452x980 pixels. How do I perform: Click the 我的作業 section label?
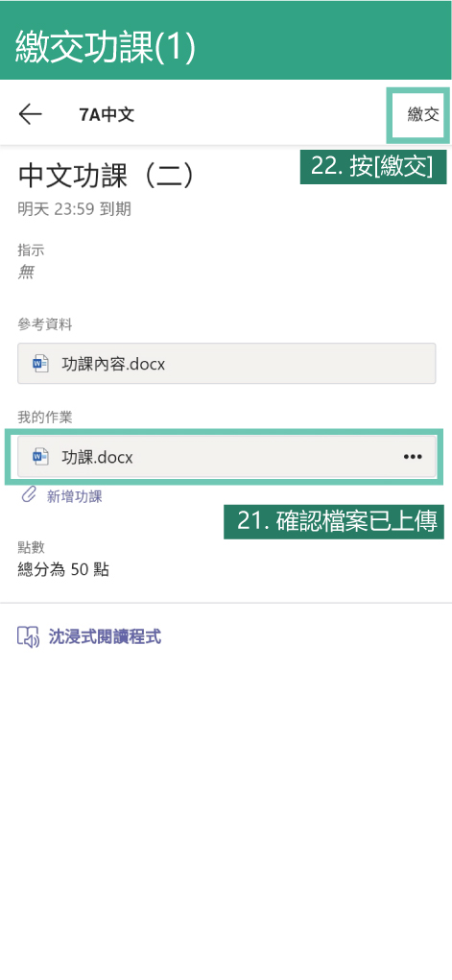[45, 418]
